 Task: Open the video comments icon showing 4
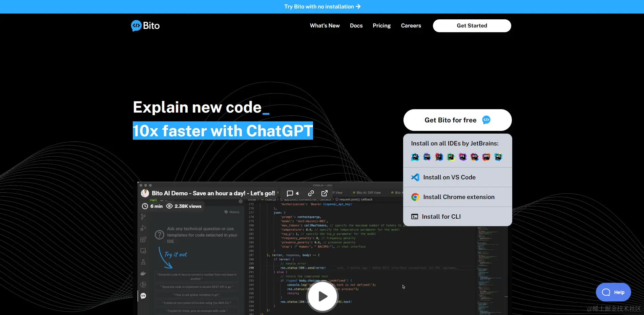click(293, 193)
